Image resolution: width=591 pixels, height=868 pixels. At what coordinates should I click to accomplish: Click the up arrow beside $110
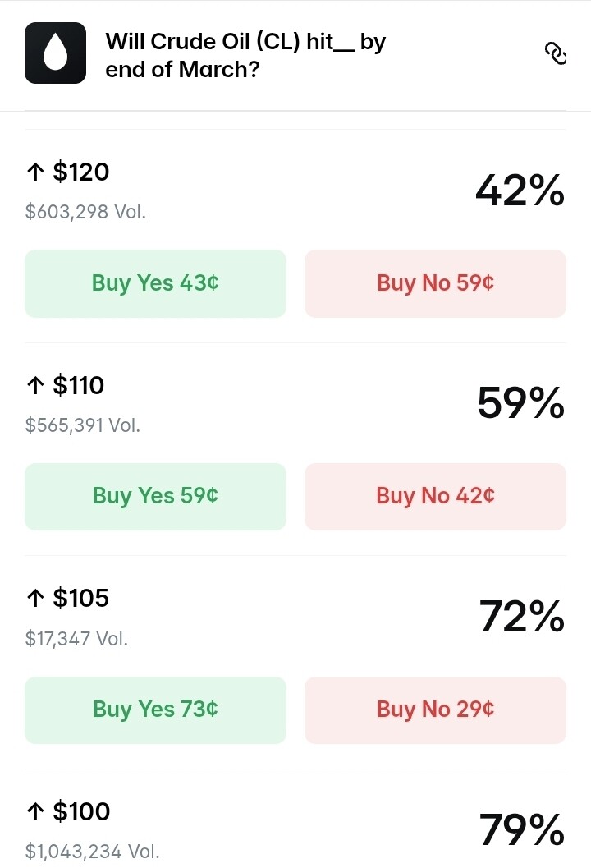[x=35, y=386]
